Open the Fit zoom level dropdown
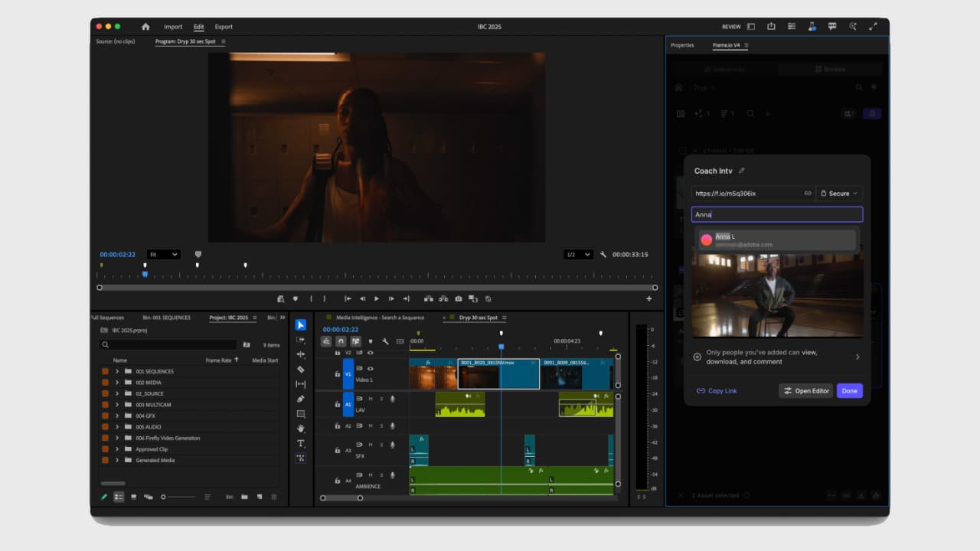The image size is (980, 551). pyautogui.click(x=163, y=254)
